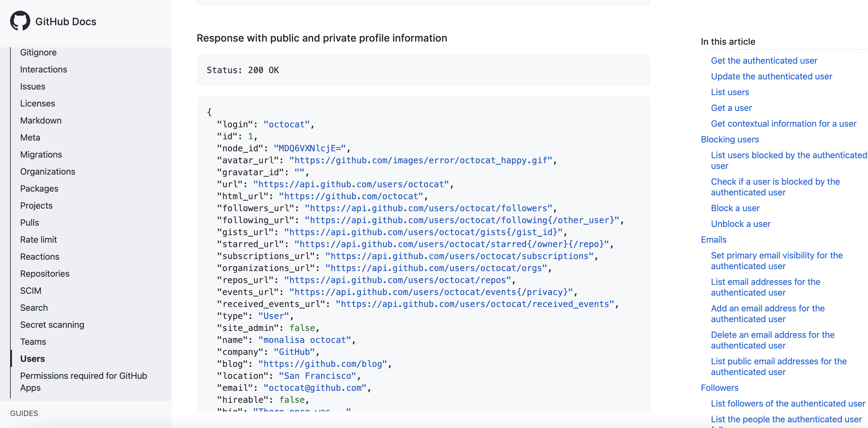Click the starred_url value string
Viewport: 868px width, 428px height.
(452, 244)
